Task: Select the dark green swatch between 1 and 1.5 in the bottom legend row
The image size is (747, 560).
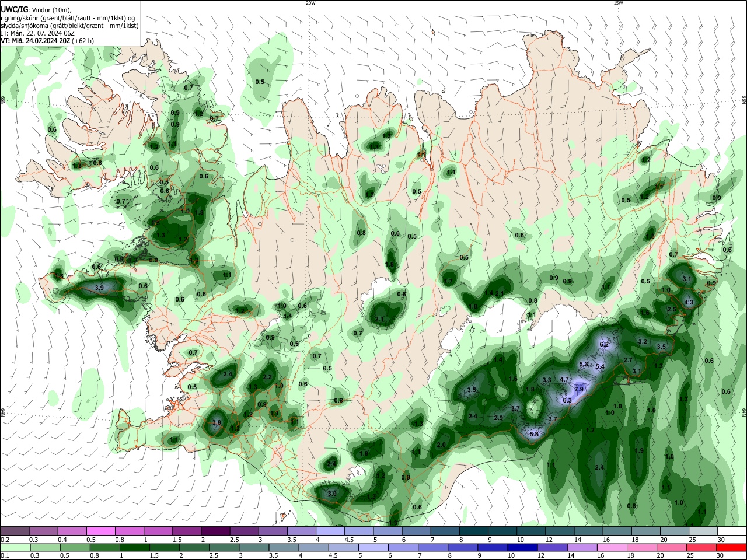Action: pos(135,548)
